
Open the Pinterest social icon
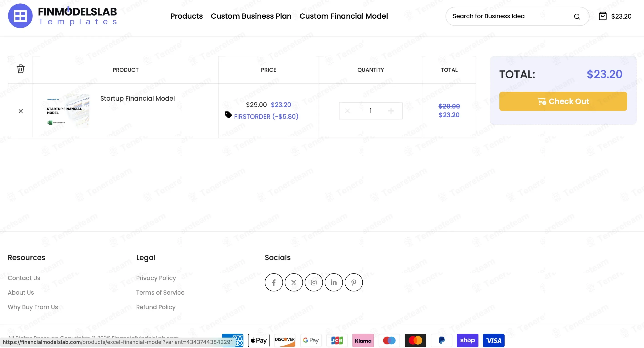[354, 282]
